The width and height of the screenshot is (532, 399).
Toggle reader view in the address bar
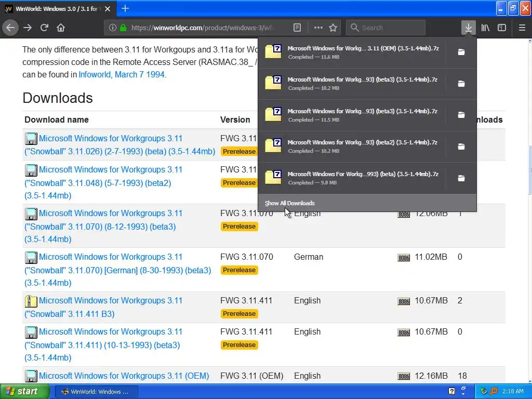(x=297, y=28)
